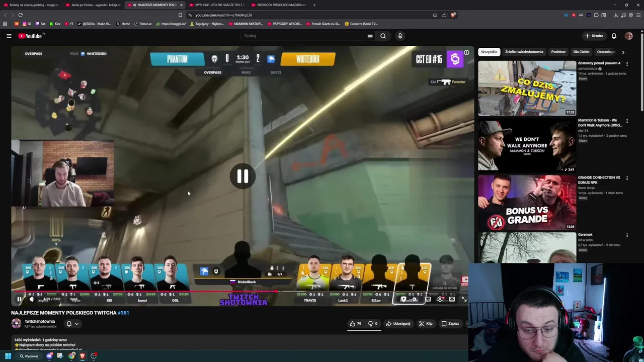This screenshot has height=362, width=644.
Task: Create a clip with the Klip button
Action: pos(426,324)
